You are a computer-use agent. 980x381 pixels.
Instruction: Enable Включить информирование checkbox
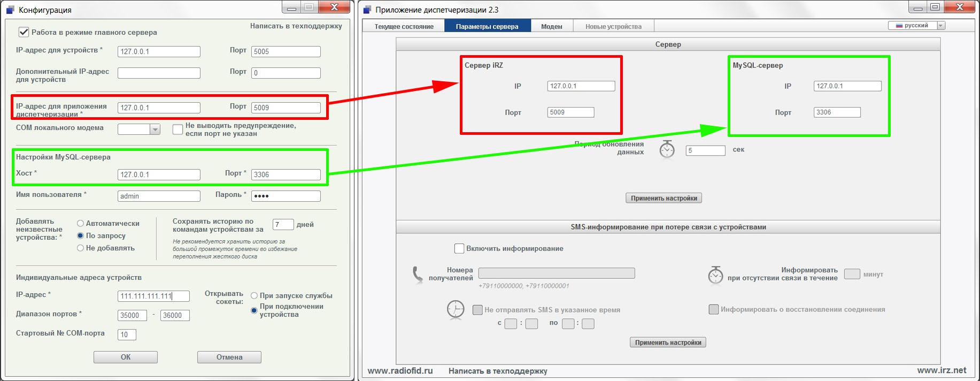pyautogui.click(x=459, y=248)
